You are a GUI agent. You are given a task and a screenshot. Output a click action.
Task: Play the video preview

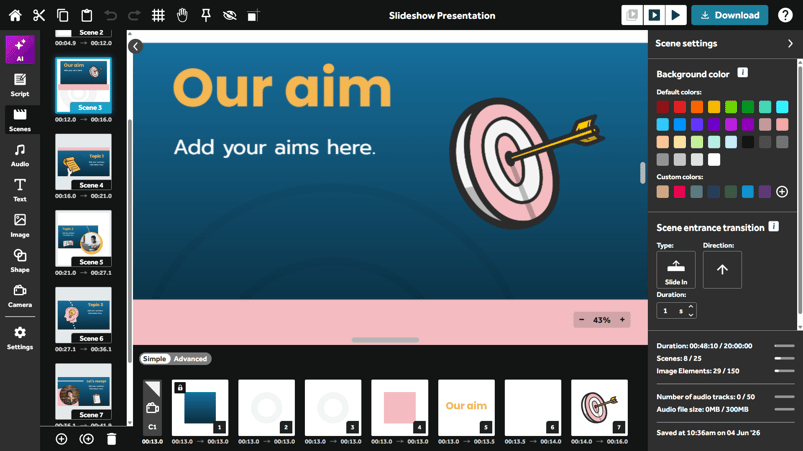click(676, 15)
